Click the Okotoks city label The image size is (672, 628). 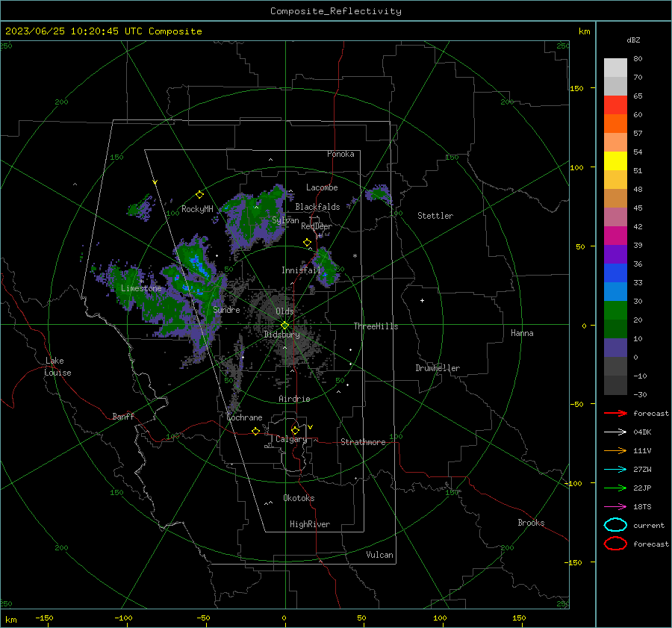(x=299, y=498)
